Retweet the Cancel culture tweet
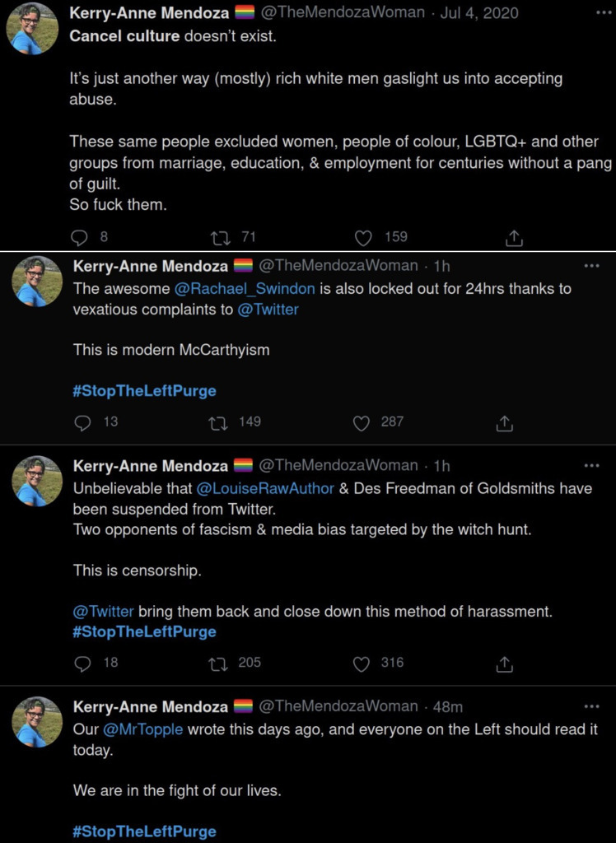The width and height of the screenshot is (616, 843). 221,237
